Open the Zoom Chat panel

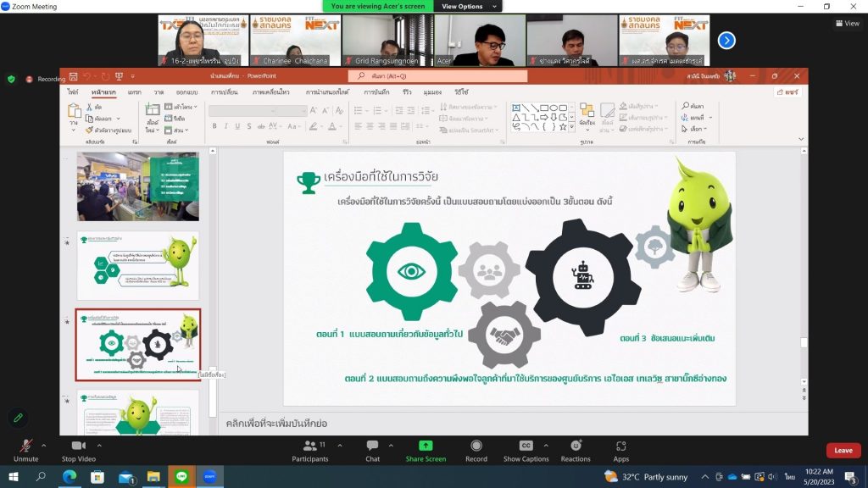(372, 448)
